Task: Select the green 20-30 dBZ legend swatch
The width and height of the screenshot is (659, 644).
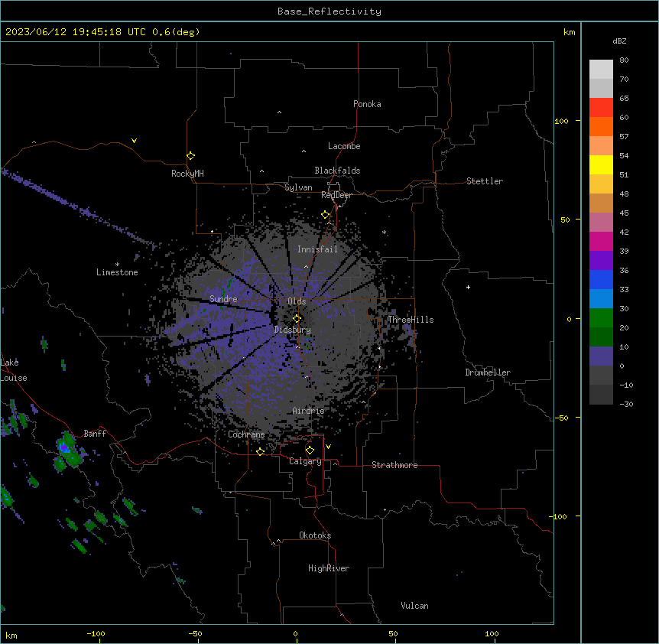Action: [x=601, y=318]
